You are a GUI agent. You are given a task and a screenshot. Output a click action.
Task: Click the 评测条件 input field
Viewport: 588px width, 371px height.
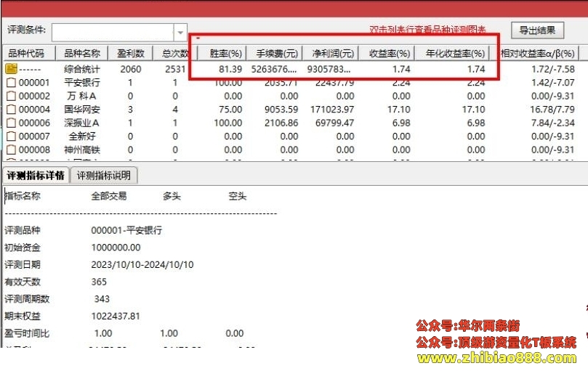(113, 32)
